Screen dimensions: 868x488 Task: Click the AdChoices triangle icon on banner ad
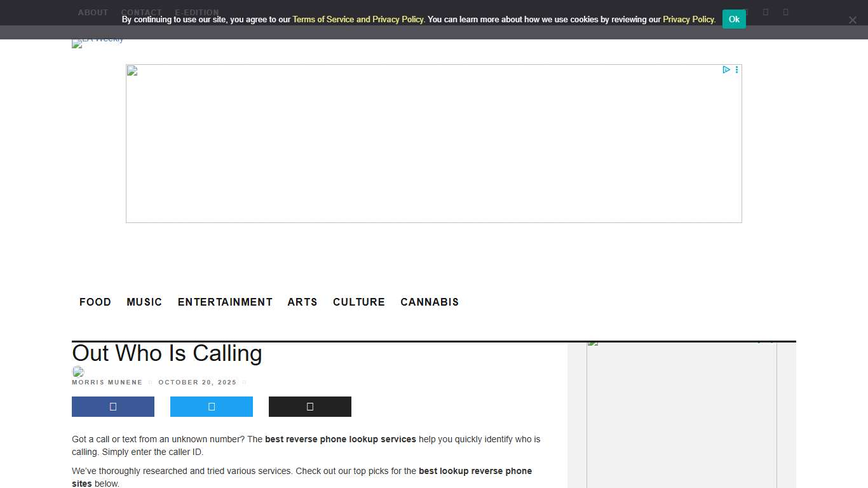click(726, 70)
